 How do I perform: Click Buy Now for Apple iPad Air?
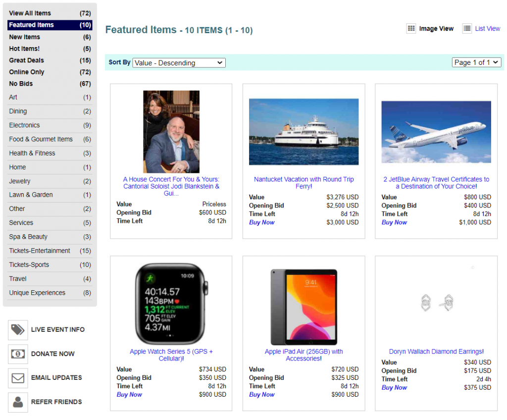pyautogui.click(x=261, y=394)
